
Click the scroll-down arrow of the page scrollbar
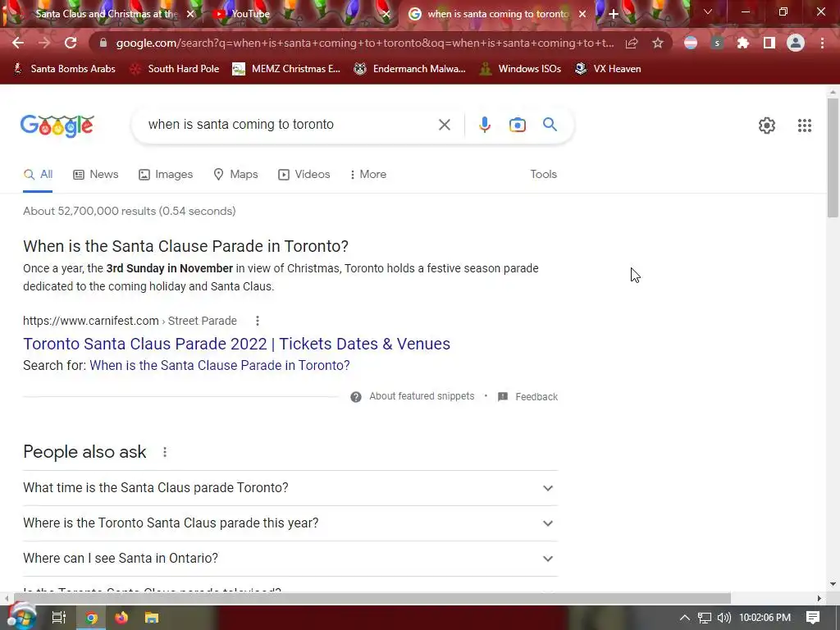[833, 584]
